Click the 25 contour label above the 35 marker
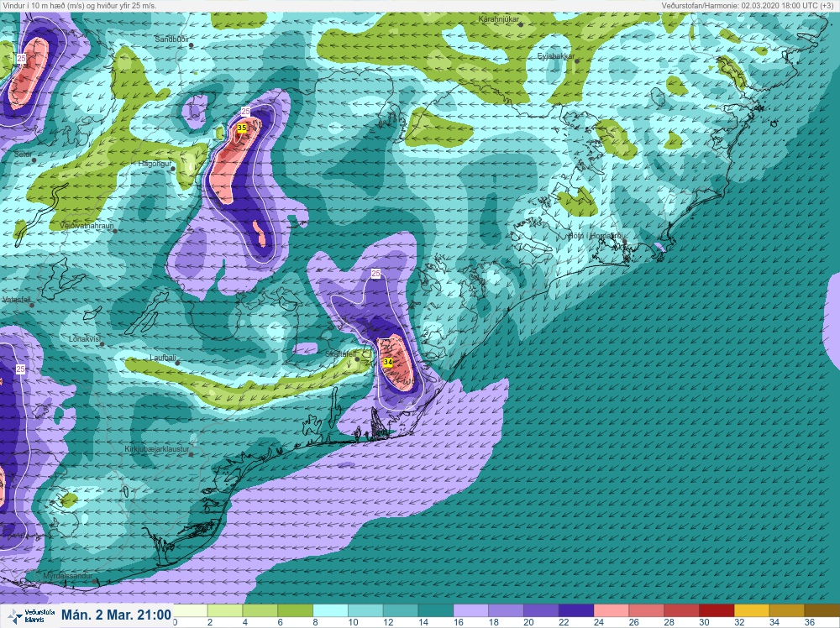The image size is (840, 628). [x=245, y=112]
